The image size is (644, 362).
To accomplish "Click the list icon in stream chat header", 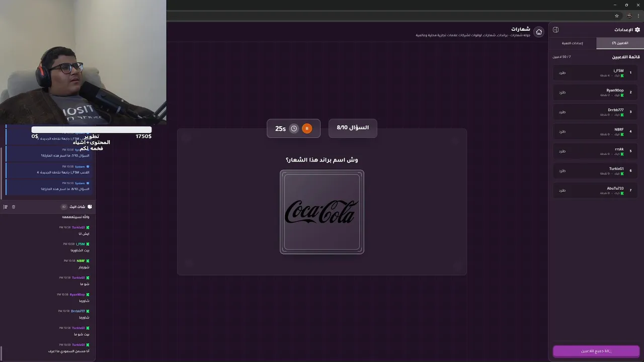I will point(6,207).
